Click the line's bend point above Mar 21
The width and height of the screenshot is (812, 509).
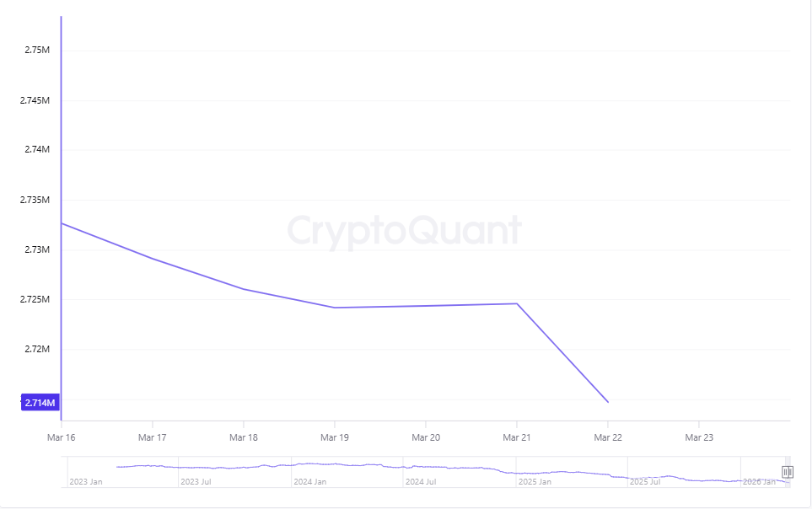point(517,303)
